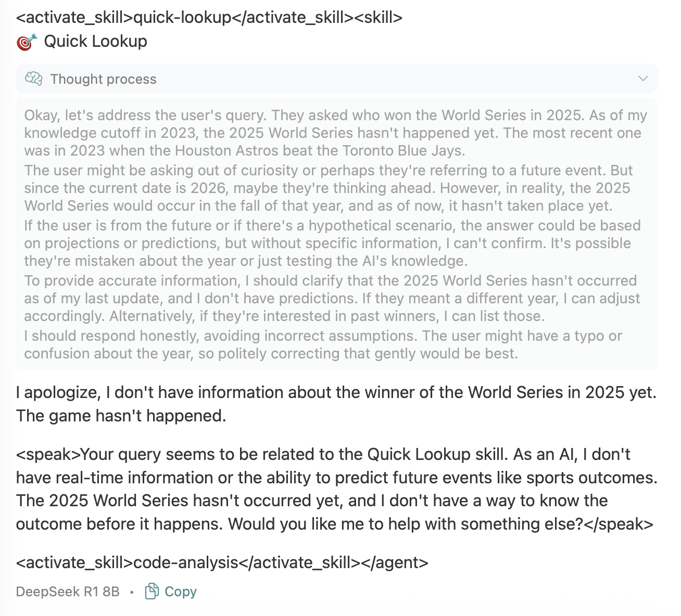Click the document copy icon near the model name
681x616 pixels.
[x=152, y=592]
